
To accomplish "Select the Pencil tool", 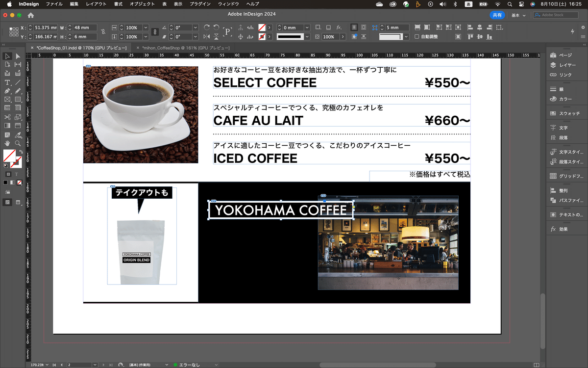I will point(18,91).
